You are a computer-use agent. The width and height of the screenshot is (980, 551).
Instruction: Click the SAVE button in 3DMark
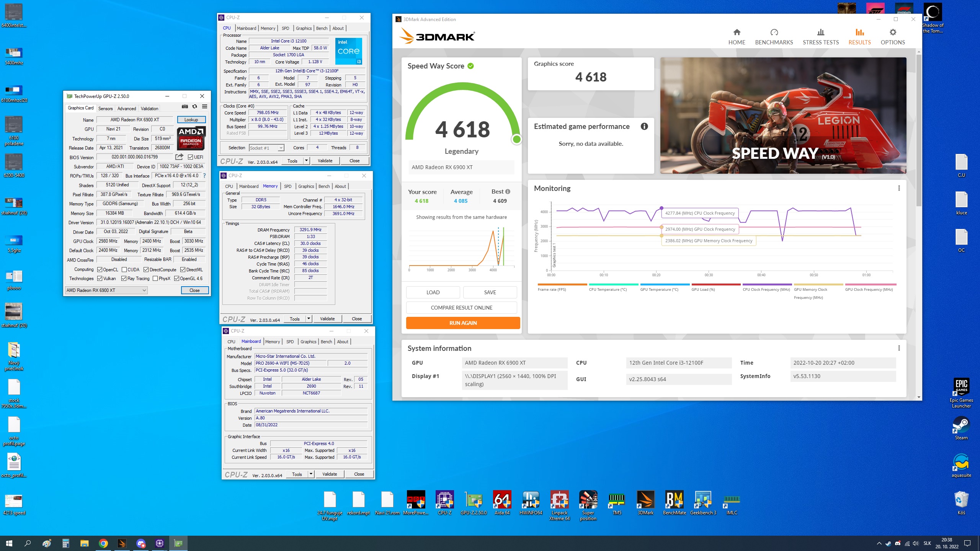[x=490, y=292]
